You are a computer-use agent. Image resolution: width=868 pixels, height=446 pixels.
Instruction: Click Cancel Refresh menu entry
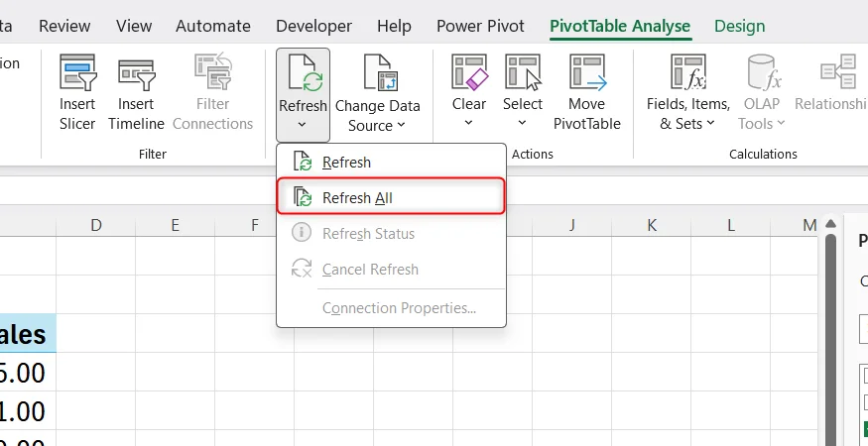point(391,270)
